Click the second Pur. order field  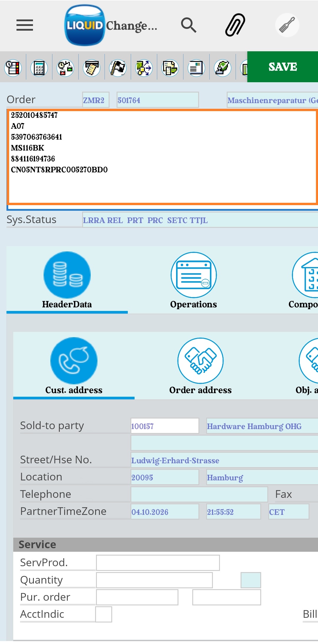(226, 597)
